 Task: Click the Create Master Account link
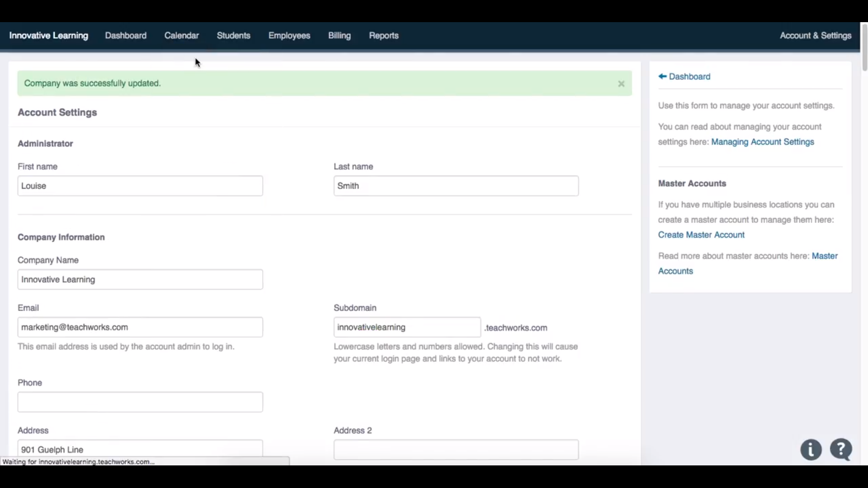click(701, 235)
